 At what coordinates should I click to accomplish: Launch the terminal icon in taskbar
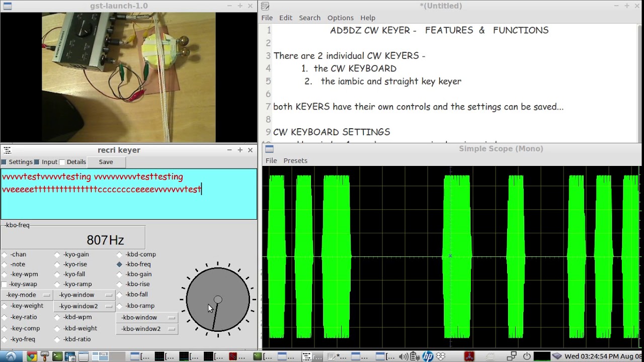pyautogui.click(x=57, y=356)
